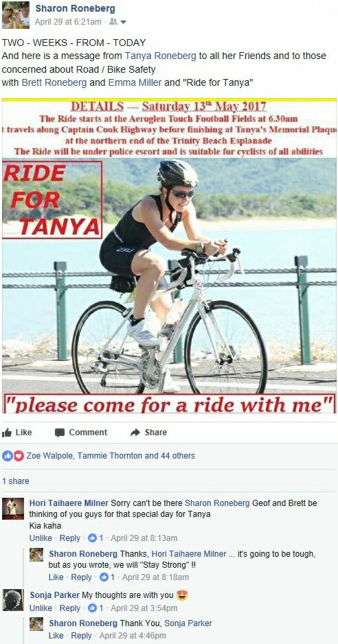Click the thumbs-up Like icon under the post
Screen dimensions: 338x644
point(7,433)
